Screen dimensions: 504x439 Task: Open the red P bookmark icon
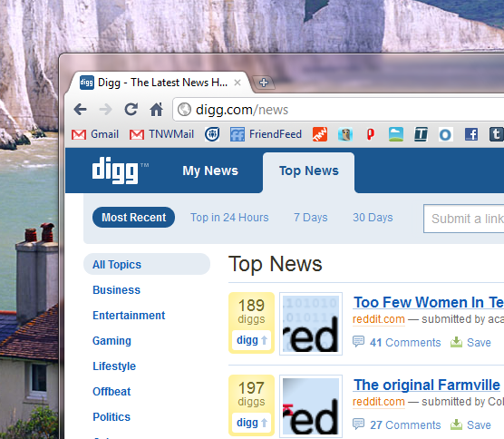[x=371, y=134]
